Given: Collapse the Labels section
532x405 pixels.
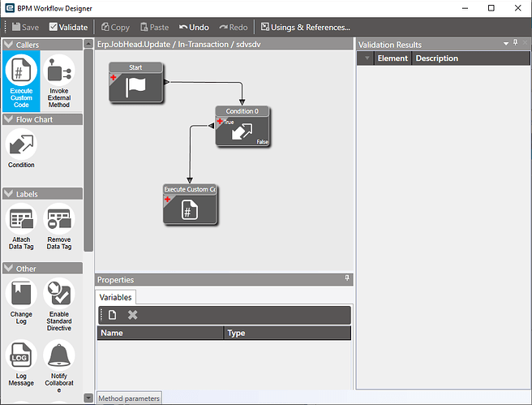Looking at the screenshot, I should (8, 194).
